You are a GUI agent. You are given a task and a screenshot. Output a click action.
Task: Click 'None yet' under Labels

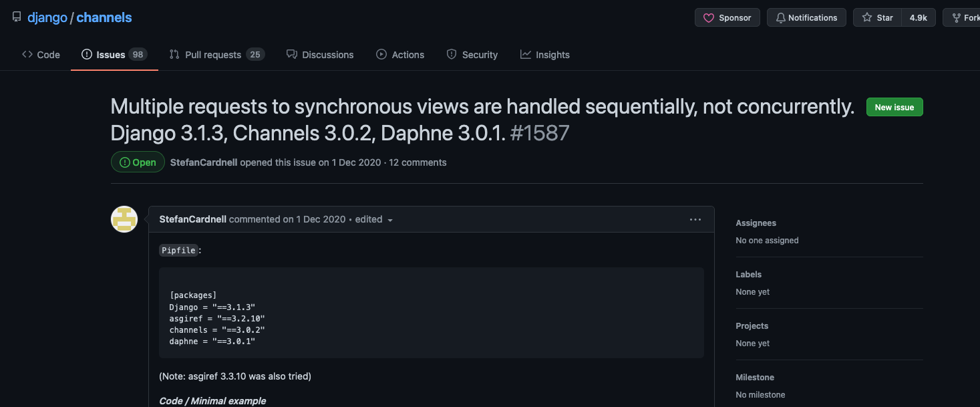coord(752,292)
